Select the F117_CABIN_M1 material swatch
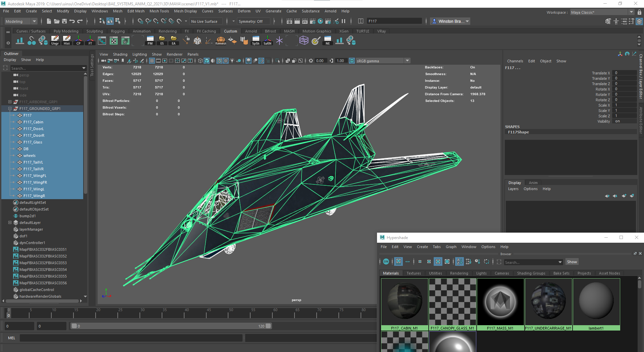This screenshot has width=644, height=352. coord(405,304)
